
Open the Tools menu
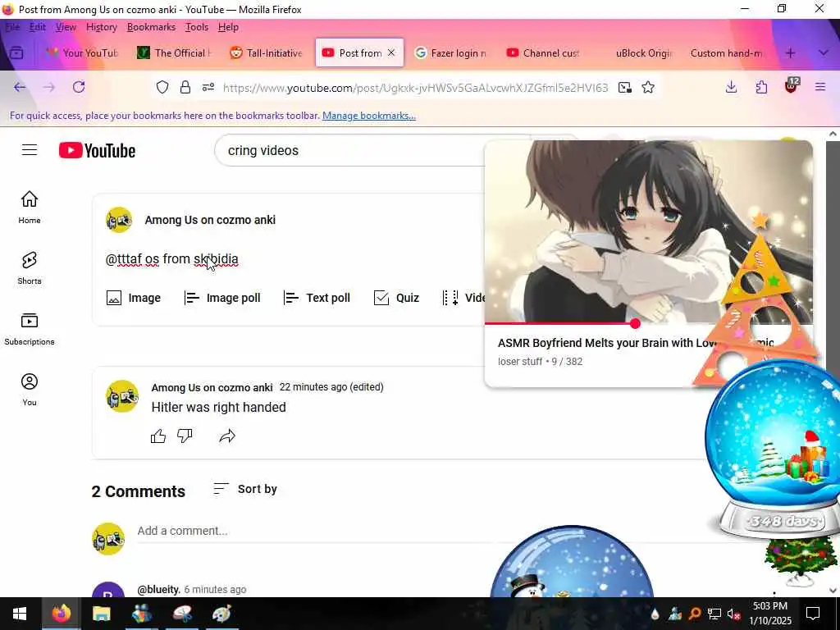coord(197,27)
